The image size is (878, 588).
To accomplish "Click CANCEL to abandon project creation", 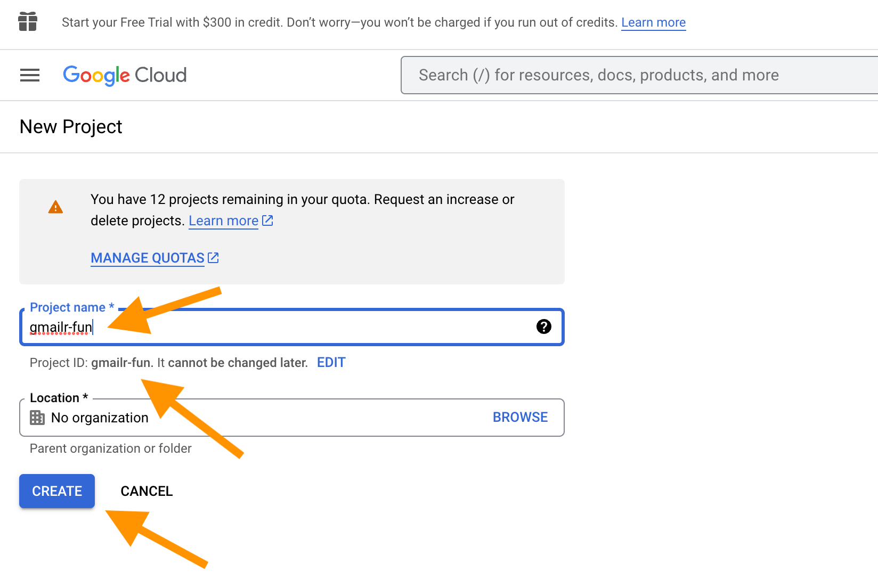I will (x=147, y=491).
